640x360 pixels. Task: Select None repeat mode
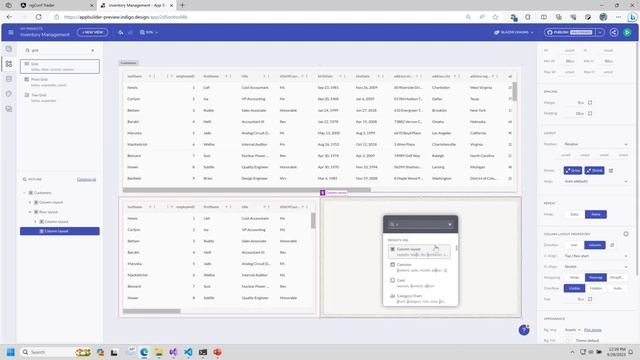[596, 214]
